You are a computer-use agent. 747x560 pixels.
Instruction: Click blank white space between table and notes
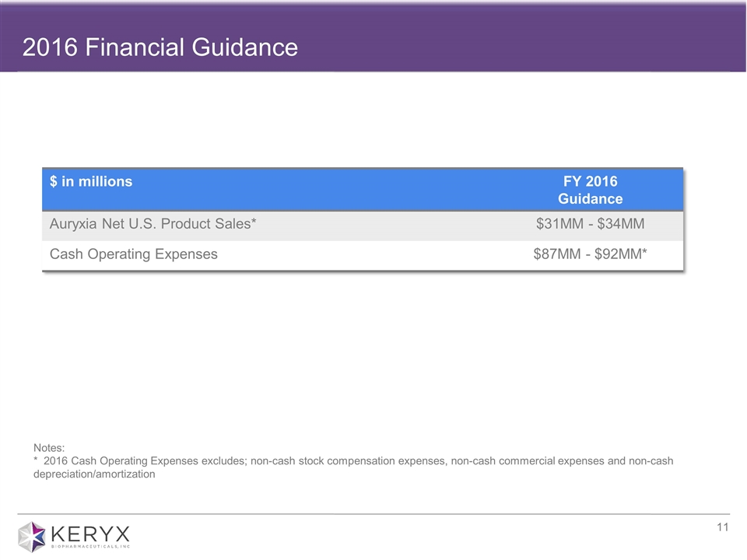point(373,358)
